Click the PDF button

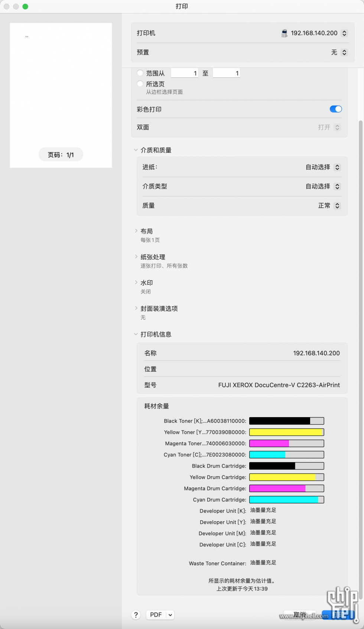[x=156, y=615]
